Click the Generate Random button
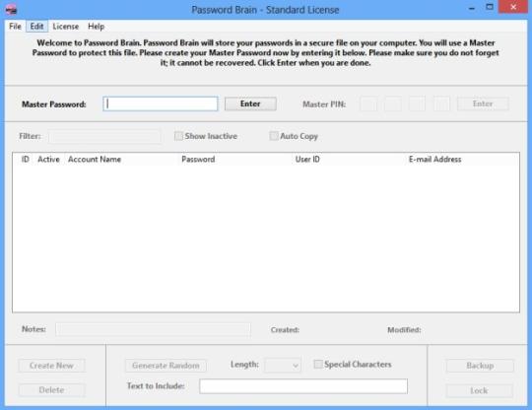 point(166,366)
